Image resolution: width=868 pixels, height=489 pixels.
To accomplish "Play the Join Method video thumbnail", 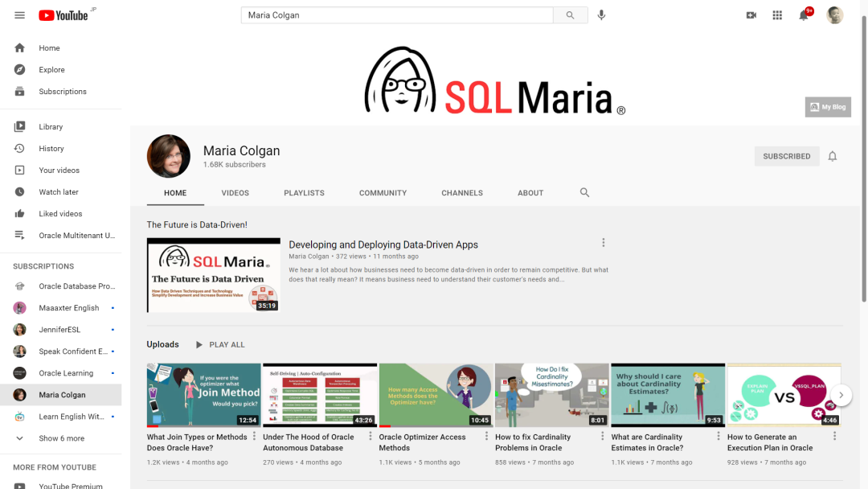I will click(x=203, y=395).
